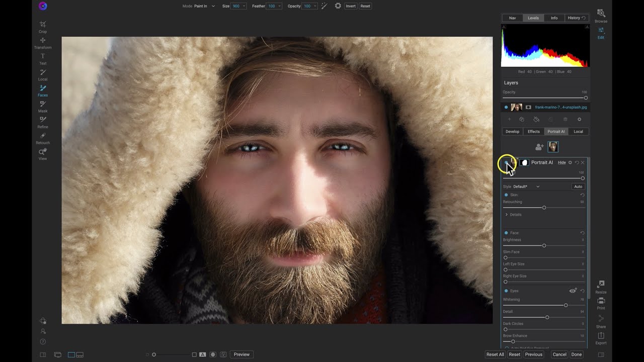Toggle the right panel visibility icon

[601, 354]
